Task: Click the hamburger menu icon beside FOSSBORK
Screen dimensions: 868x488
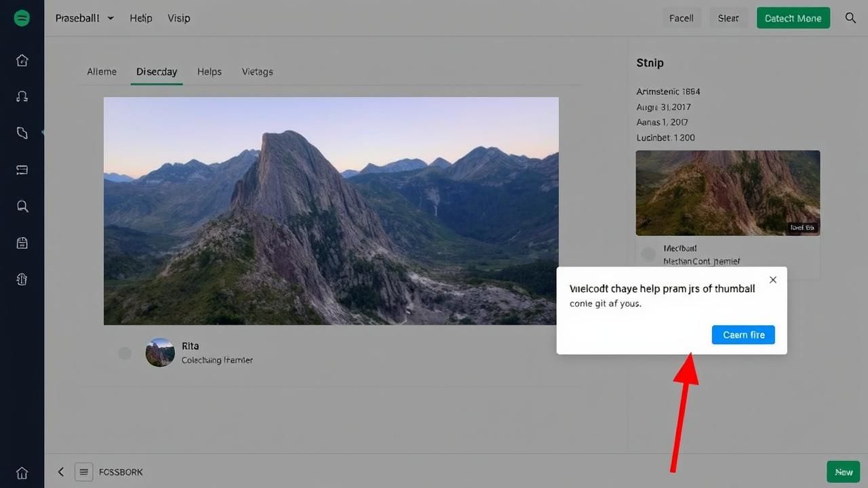Action: [83, 472]
